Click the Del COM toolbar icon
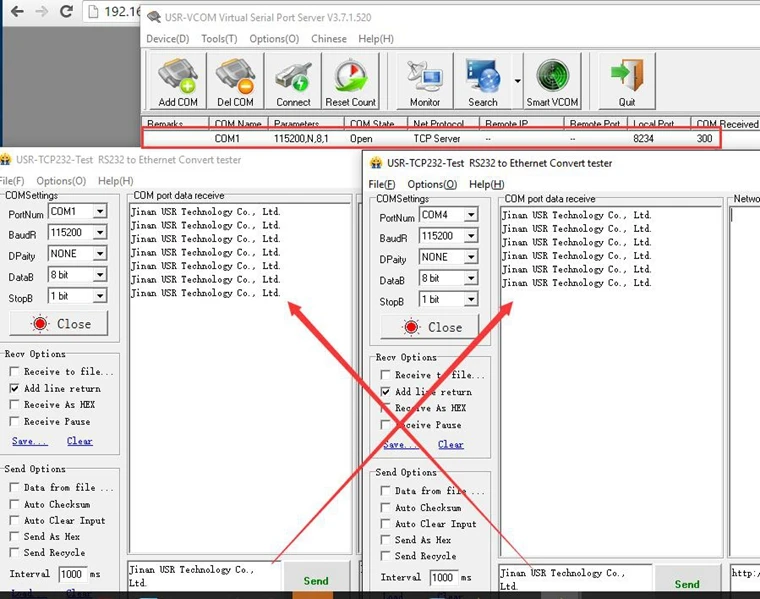 point(235,81)
